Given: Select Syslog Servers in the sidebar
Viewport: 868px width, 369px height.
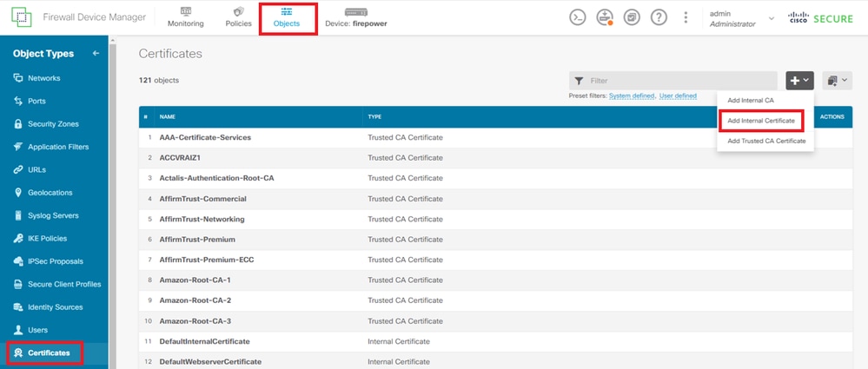Looking at the screenshot, I should point(54,216).
